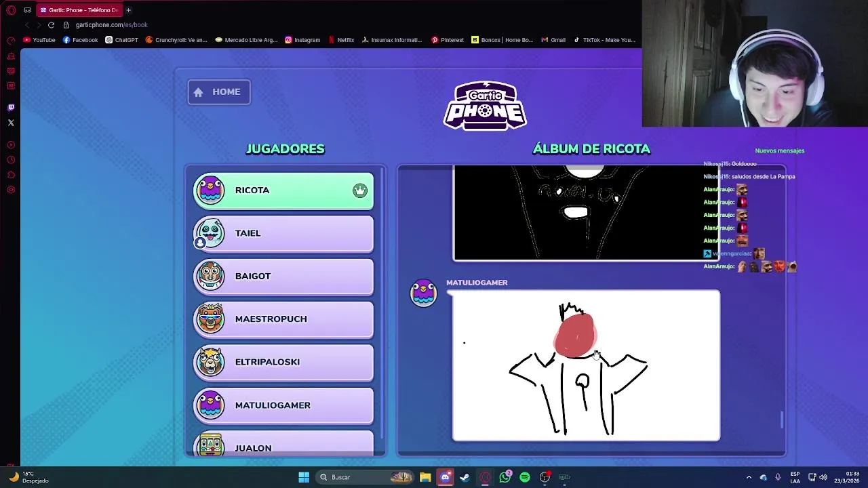
Task: Click the Nuevos mensajes chat notice
Action: click(780, 150)
